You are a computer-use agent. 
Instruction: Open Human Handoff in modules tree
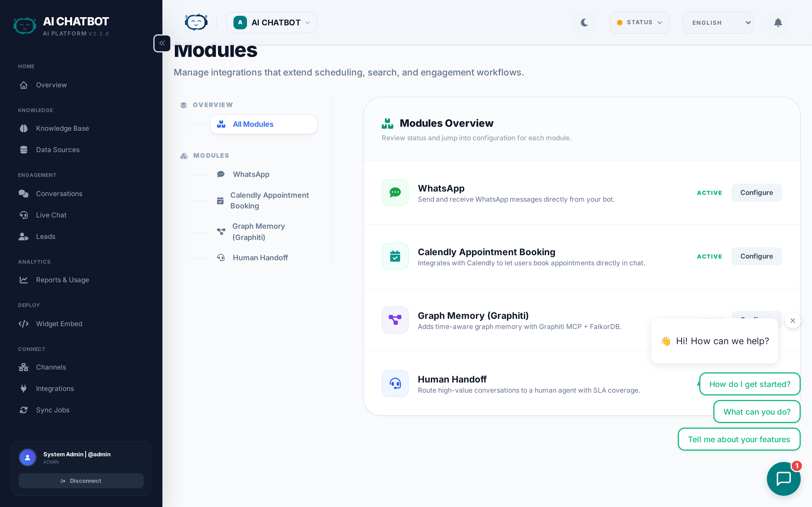(x=260, y=257)
